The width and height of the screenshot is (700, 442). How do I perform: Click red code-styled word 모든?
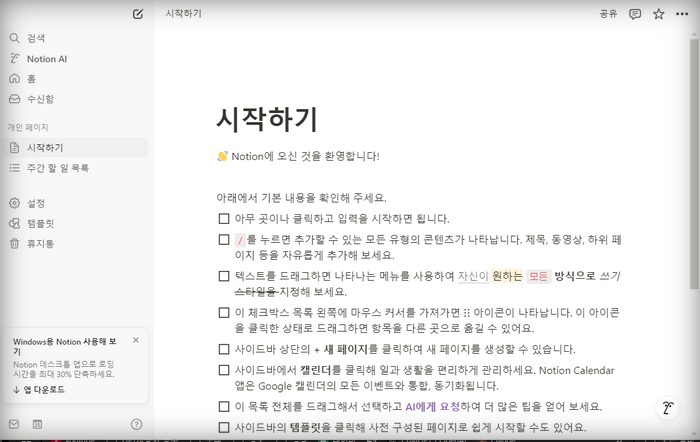[x=538, y=276]
